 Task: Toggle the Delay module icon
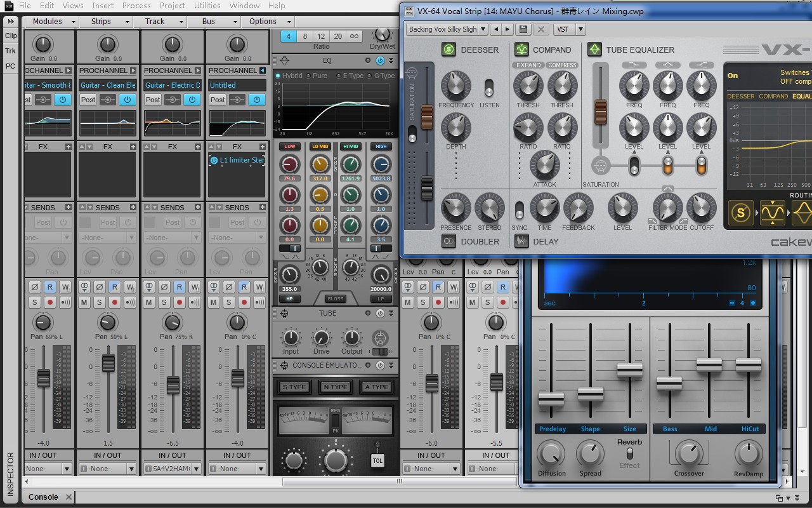click(x=521, y=241)
